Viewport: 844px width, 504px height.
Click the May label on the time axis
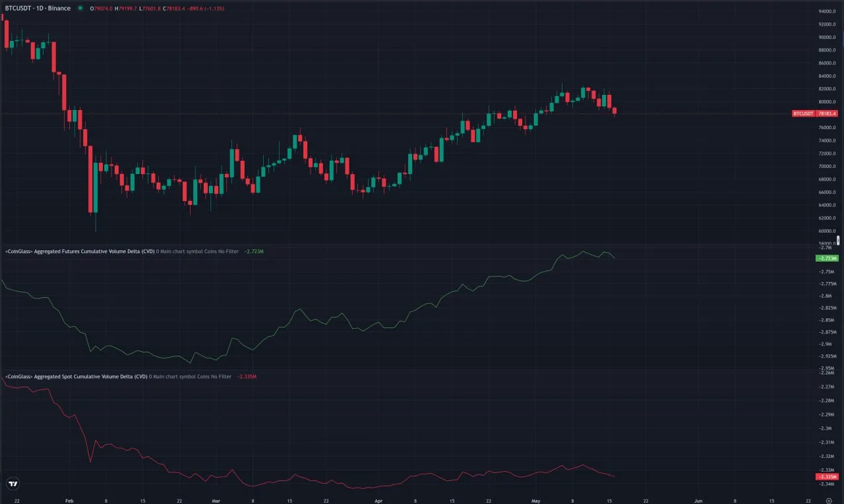click(535, 501)
